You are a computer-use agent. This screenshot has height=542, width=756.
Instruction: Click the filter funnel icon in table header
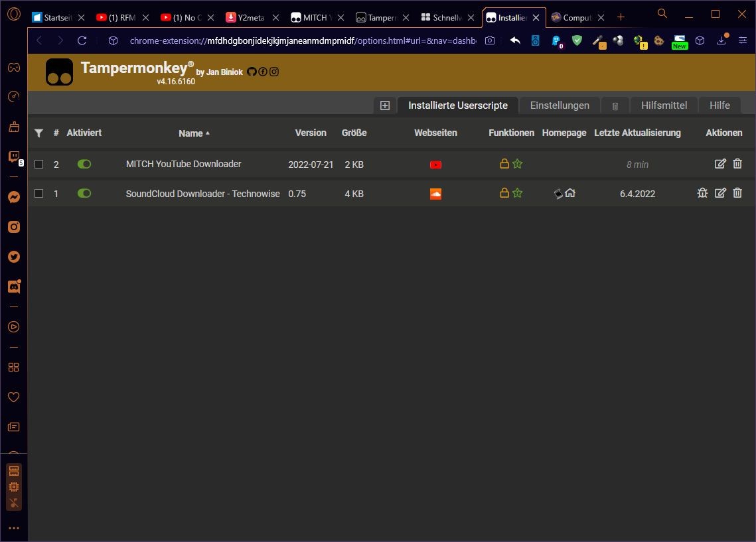(x=39, y=133)
